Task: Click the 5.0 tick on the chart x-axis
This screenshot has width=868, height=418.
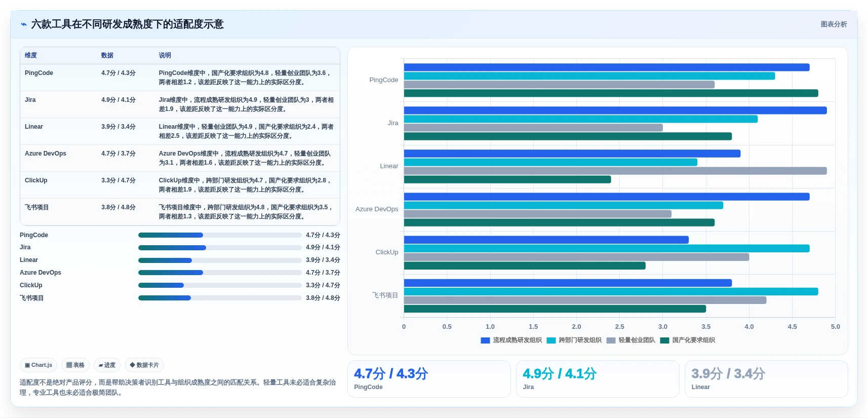Action: (836, 327)
